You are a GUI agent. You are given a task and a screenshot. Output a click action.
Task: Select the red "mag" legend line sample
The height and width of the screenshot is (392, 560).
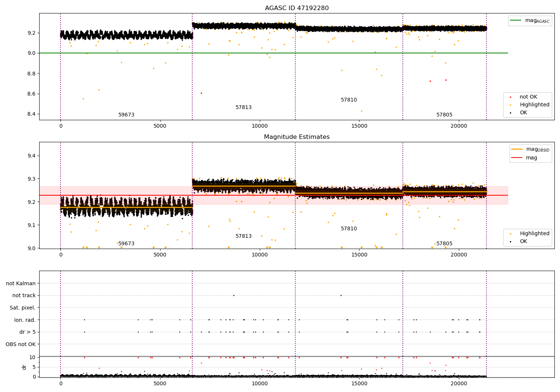(517, 158)
